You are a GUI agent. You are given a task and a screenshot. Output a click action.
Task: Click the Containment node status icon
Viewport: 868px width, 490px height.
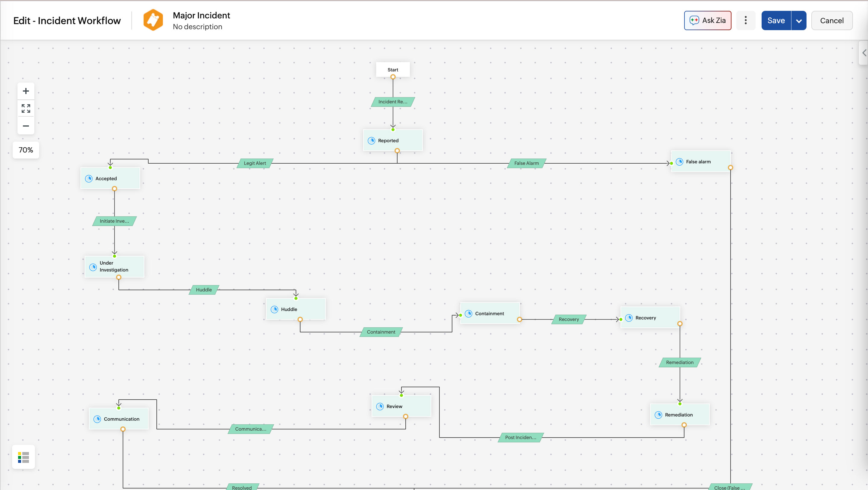pyautogui.click(x=468, y=313)
